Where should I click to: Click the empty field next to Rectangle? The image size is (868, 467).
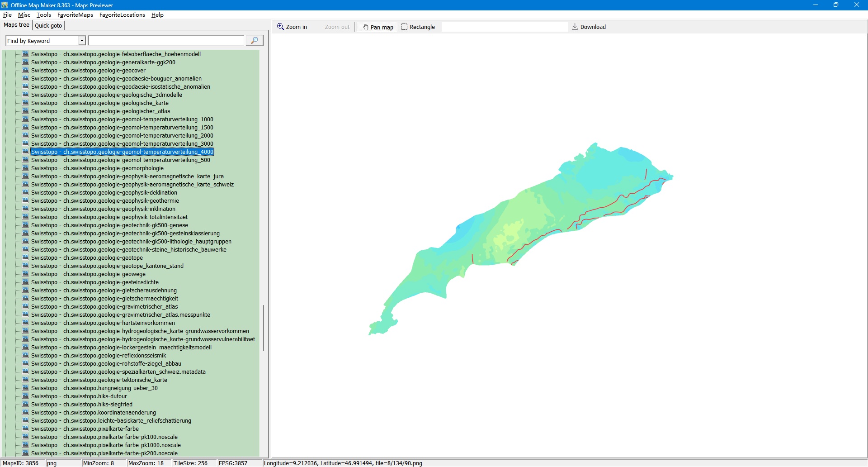pos(504,27)
